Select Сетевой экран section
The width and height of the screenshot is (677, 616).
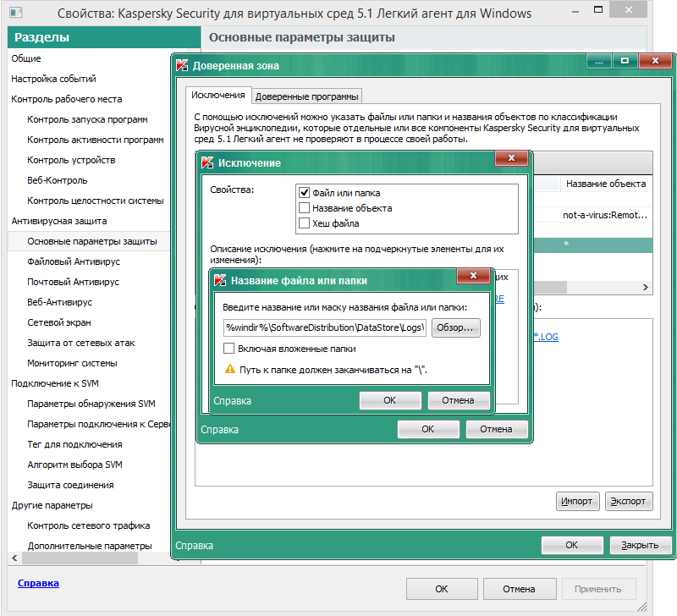pyautogui.click(x=59, y=322)
